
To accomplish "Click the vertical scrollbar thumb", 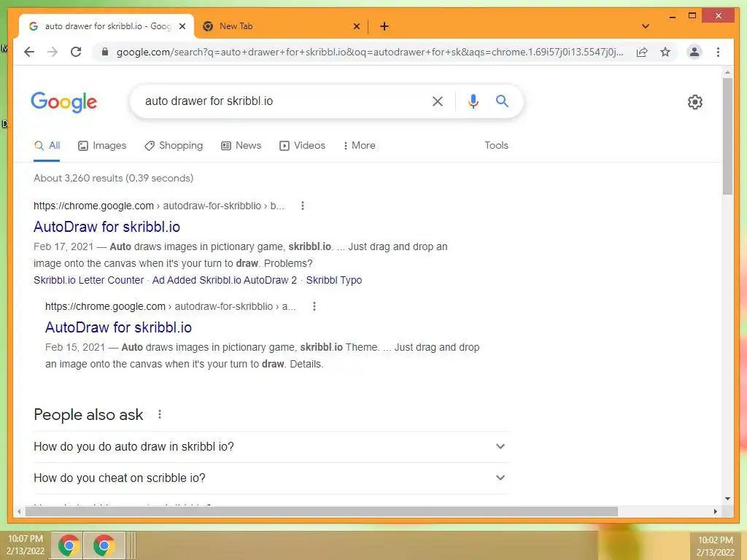I will pos(727,136).
